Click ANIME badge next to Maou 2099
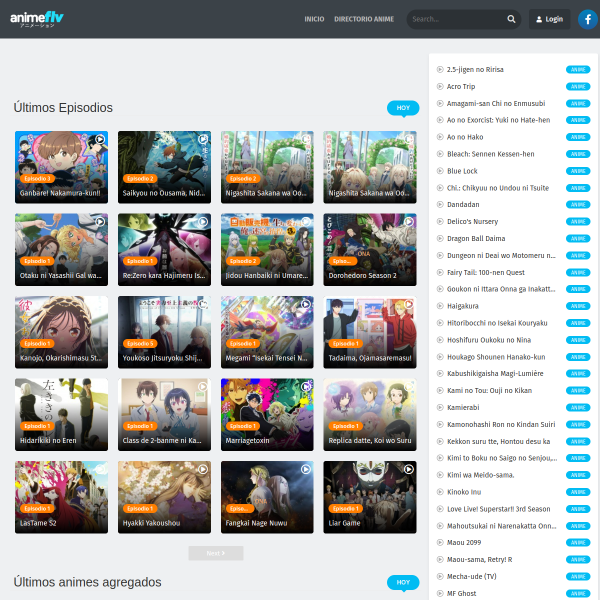This screenshot has height=600, width=600. (x=577, y=543)
